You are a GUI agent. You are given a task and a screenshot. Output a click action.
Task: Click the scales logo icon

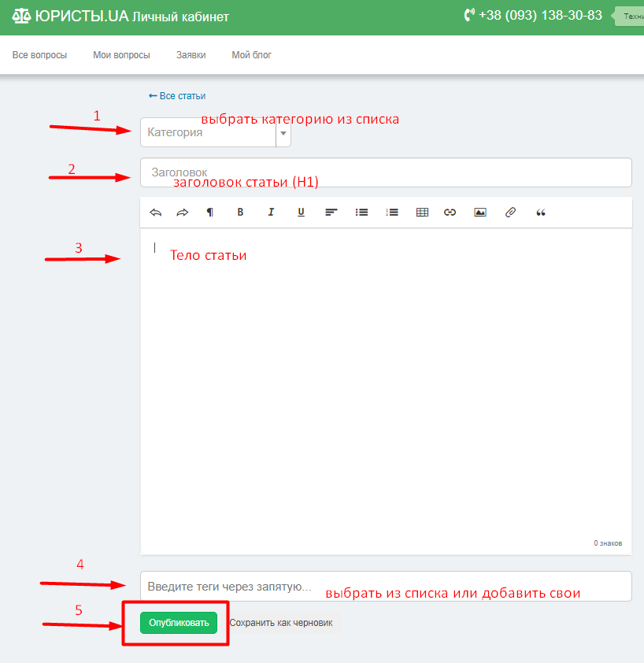(21, 16)
